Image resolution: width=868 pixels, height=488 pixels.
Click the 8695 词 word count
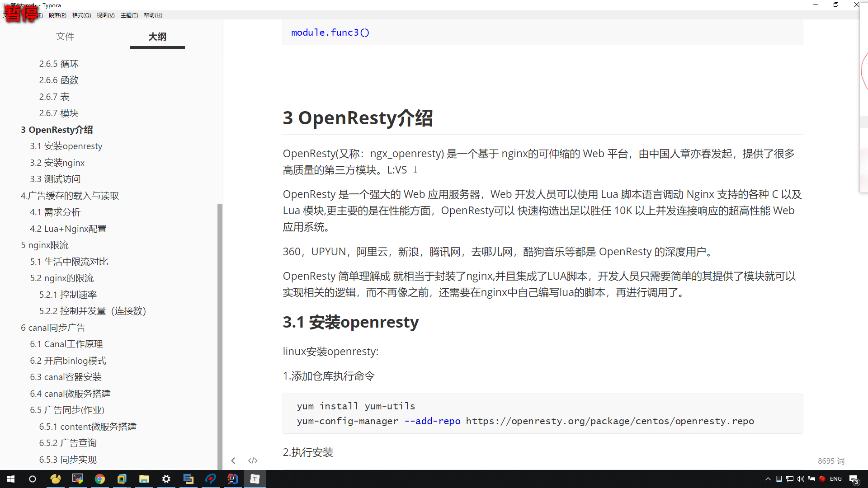point(831,461)
